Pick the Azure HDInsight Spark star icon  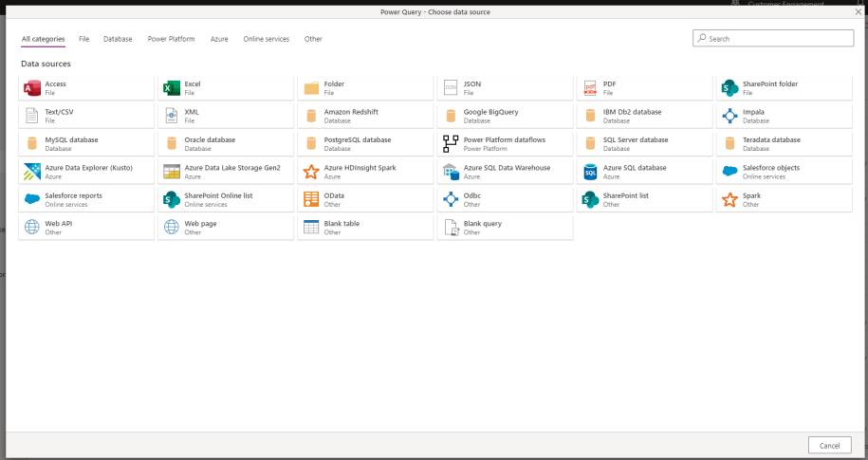[x=311, y=172]
